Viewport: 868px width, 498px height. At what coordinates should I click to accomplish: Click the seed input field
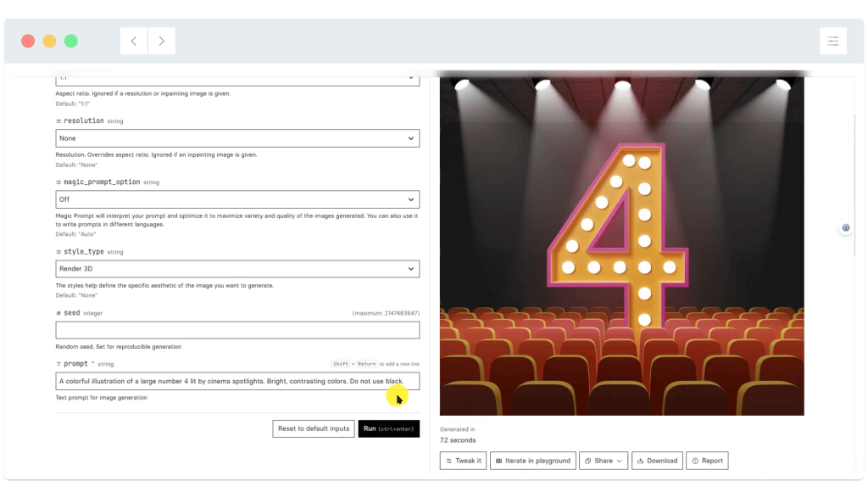click(237, 330)
